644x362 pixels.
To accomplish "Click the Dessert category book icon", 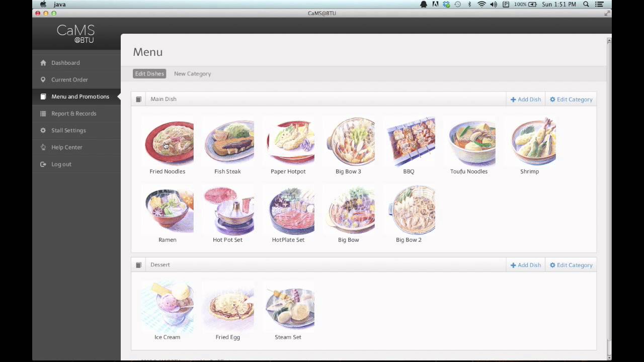I will pos(138,265).
